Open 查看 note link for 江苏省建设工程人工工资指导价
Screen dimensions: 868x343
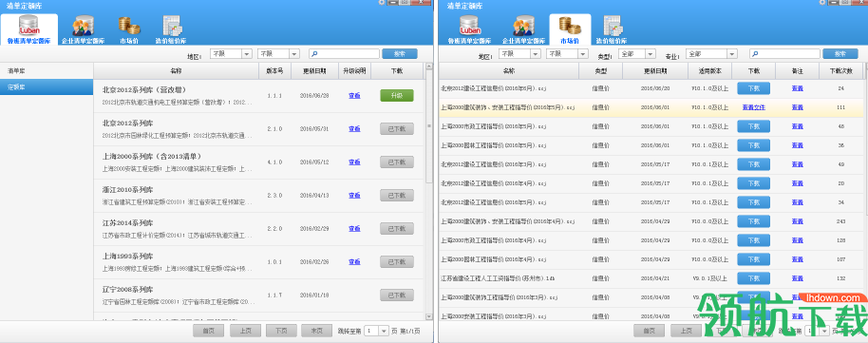797,278
